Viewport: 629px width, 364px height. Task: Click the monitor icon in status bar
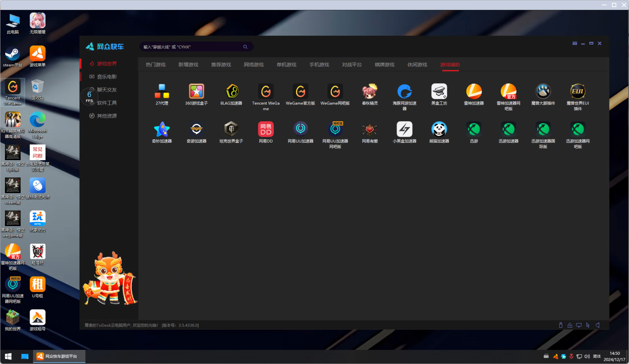point(579,325)
